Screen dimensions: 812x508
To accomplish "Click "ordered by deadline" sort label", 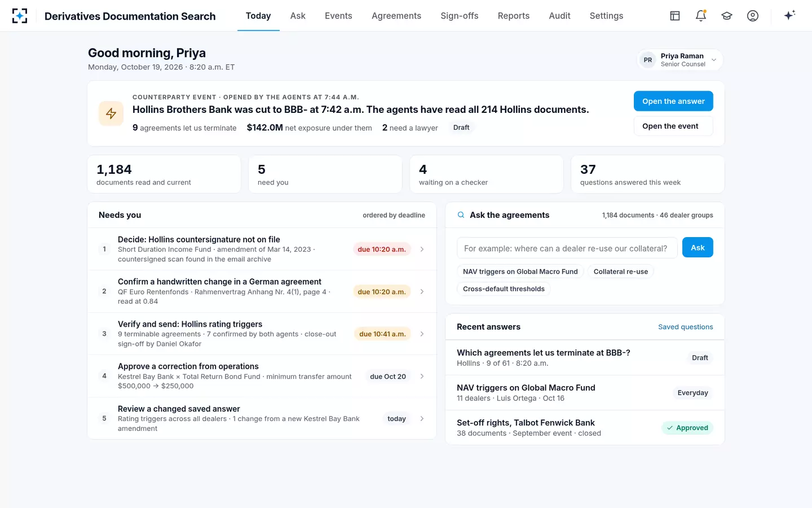I will (x=394, y=215).
